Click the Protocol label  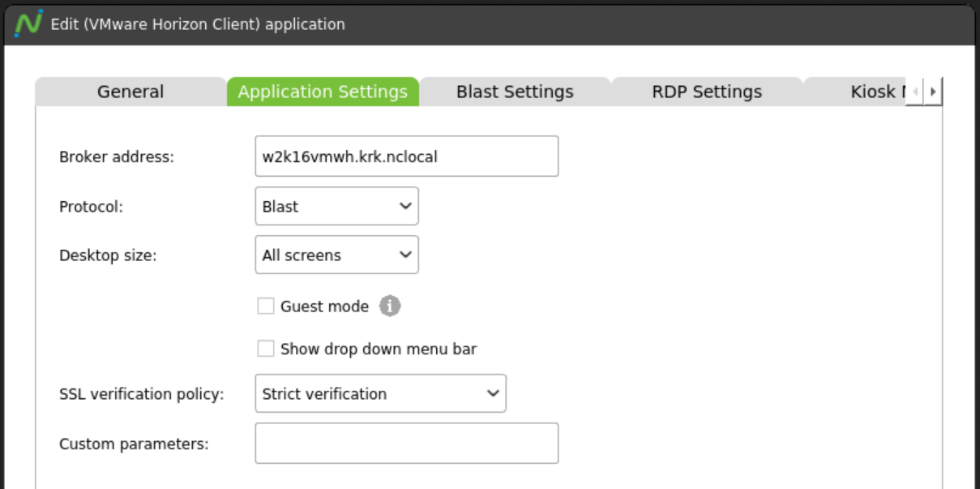point(91,207)
